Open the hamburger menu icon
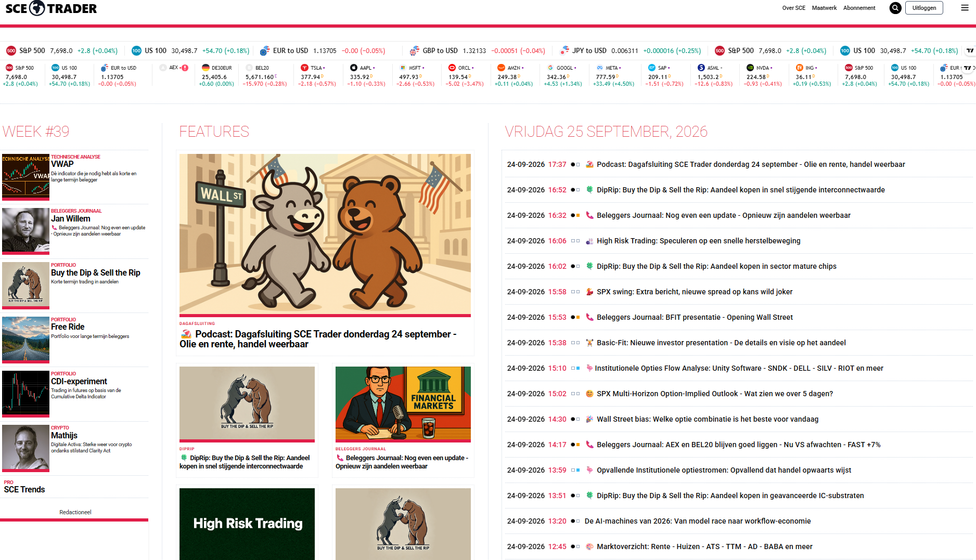Image resolution: width=976 pixels, height=560 pixels. click(x=965, y=8)
